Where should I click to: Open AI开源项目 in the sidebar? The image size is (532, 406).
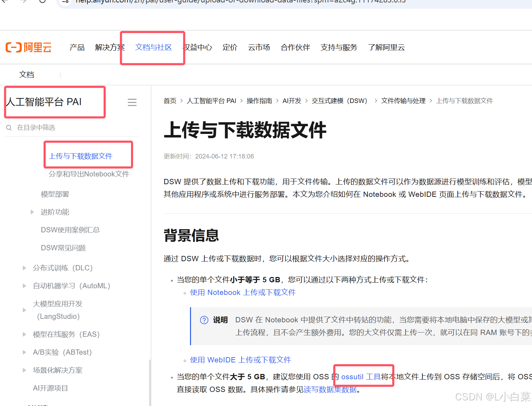click(x=50, y=388)
